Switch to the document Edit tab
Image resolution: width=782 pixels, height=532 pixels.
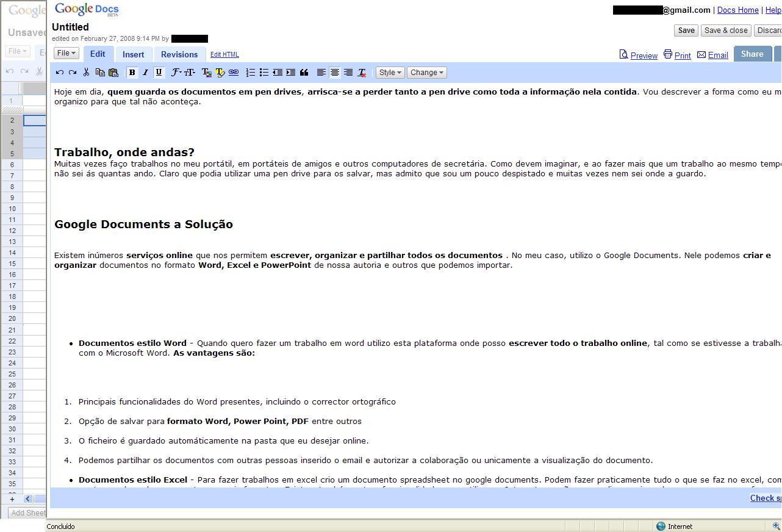(98, 54)
